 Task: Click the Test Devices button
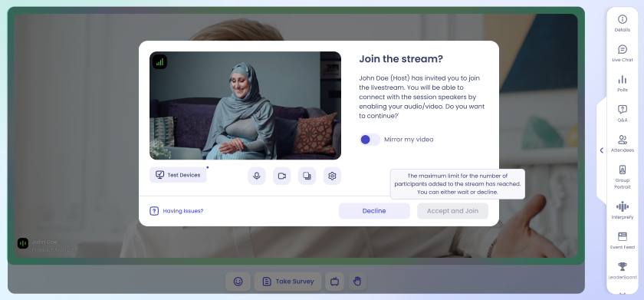(x=178, y=175)
